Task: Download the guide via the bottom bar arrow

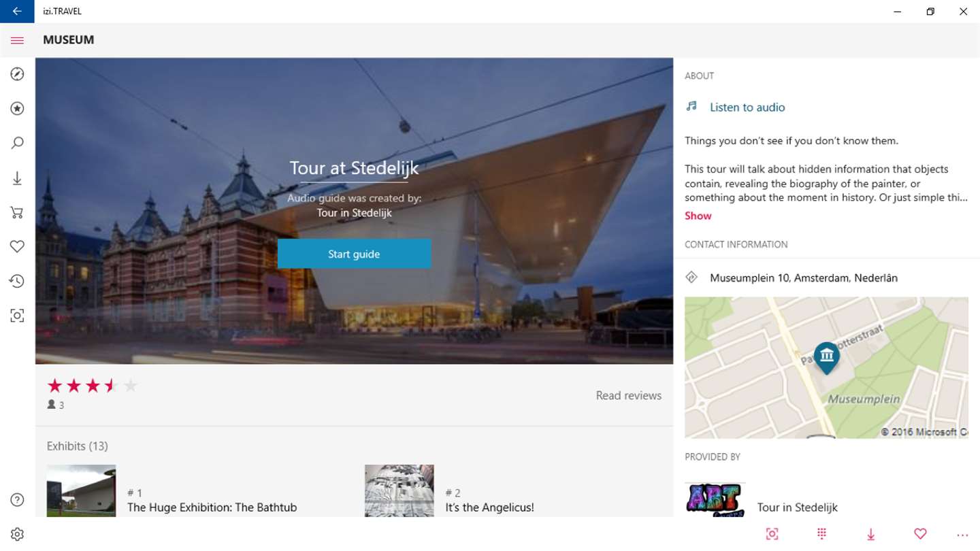Action: pos(871,535)
